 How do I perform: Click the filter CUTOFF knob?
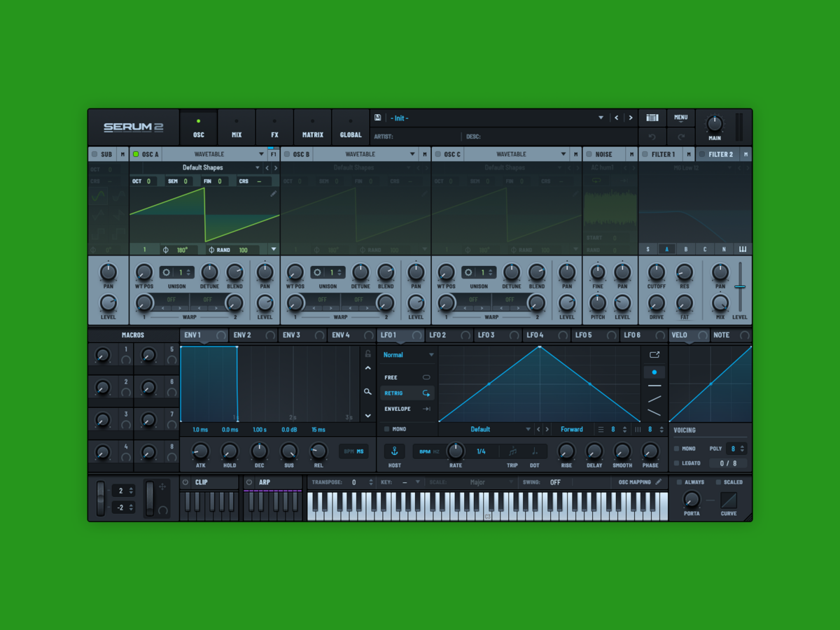[656, 272]
